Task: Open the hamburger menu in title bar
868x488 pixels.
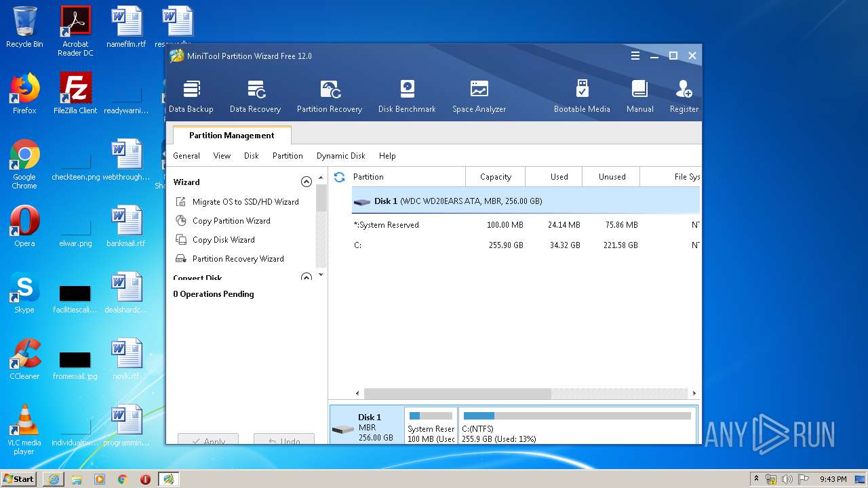Action: (x=635, y=56)
